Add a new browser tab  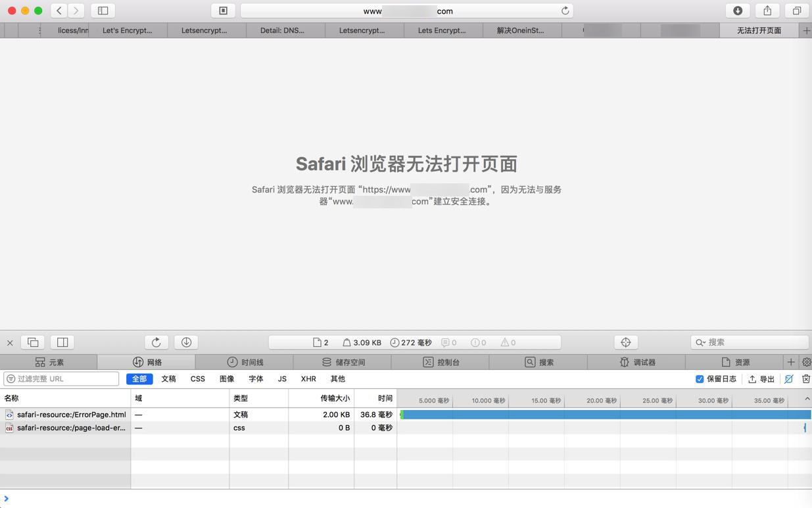pos(806,30)
